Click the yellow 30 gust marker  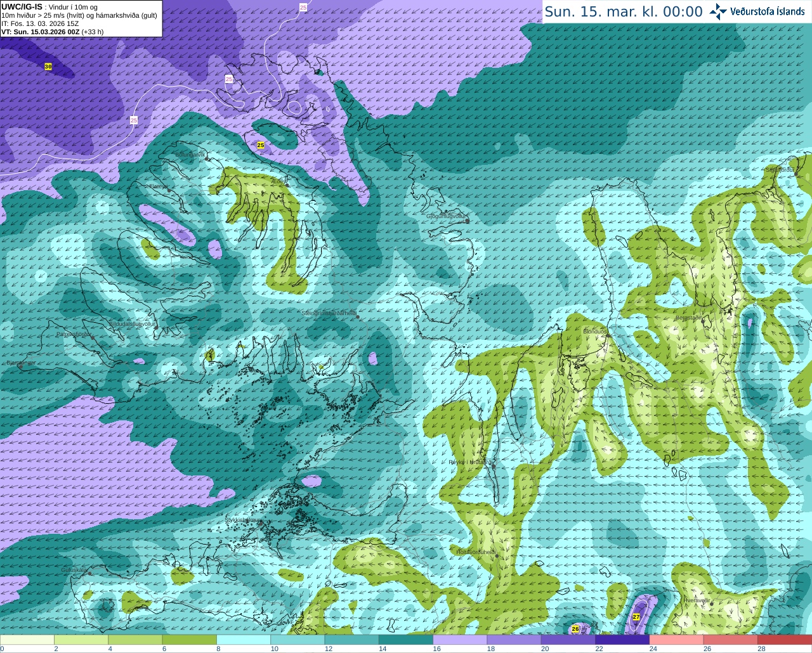point(48,67)
